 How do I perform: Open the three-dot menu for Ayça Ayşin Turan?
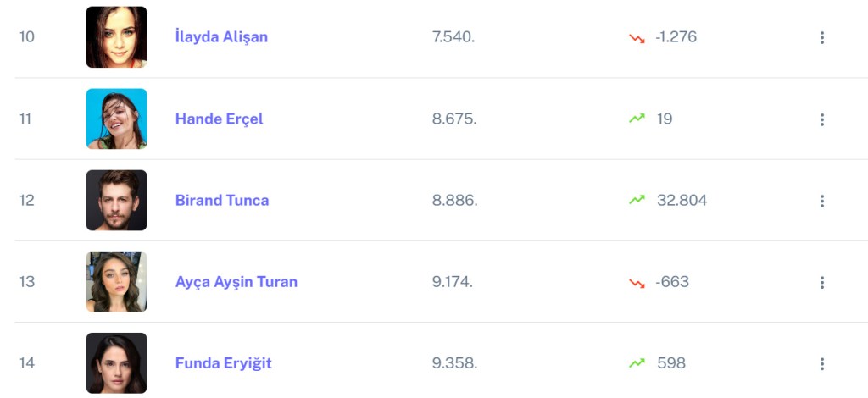821,282
